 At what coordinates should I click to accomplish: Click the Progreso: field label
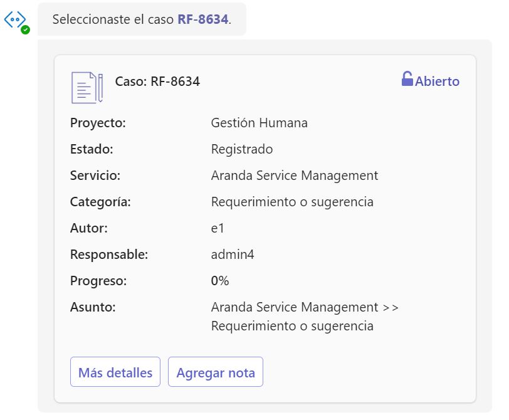98,281
